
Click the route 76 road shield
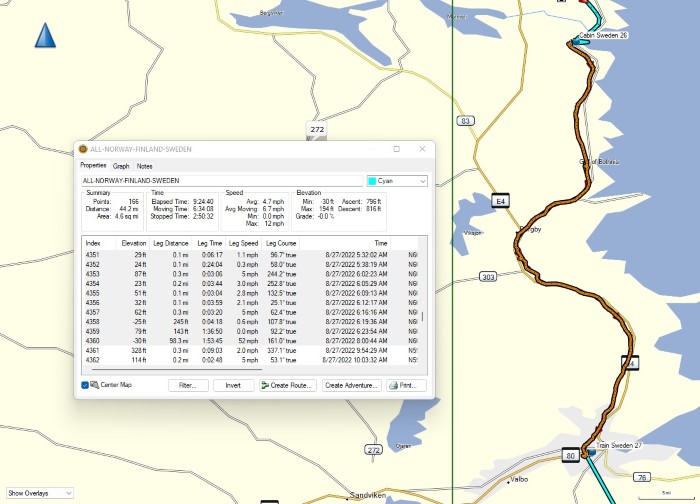click(x=642, y=477)
